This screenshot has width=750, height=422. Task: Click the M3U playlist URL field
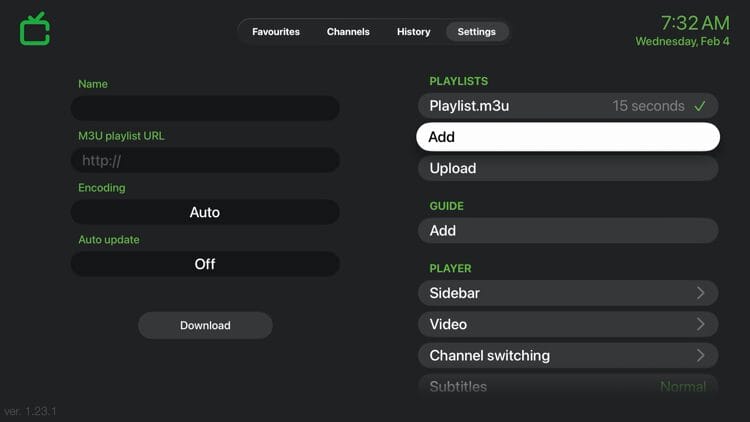(x=205, y=160)
